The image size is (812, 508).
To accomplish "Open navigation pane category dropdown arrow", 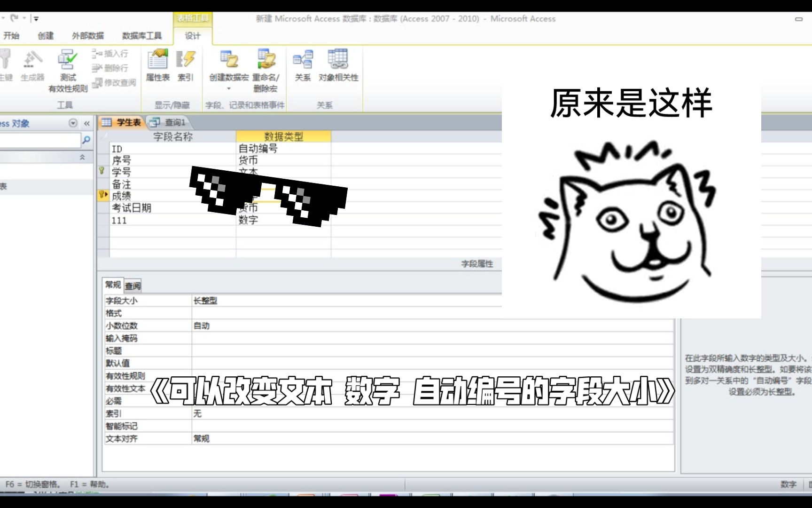I will [73, 123].
